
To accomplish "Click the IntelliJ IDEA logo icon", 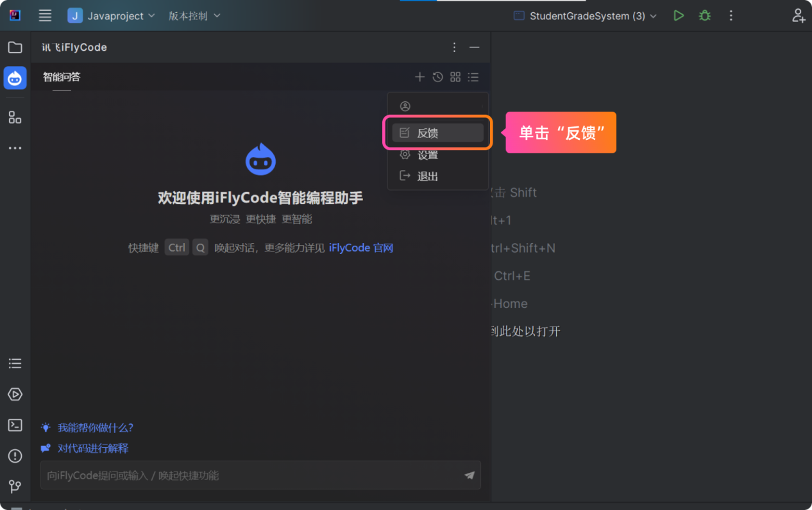I will pos(15,15).
